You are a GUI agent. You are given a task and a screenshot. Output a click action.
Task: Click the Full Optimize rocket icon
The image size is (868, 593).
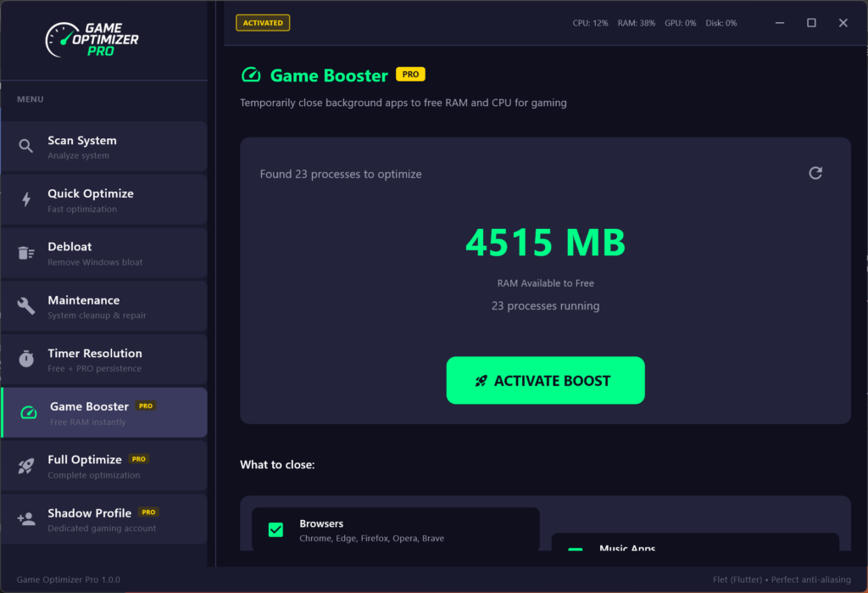click(x=26, y=466)
